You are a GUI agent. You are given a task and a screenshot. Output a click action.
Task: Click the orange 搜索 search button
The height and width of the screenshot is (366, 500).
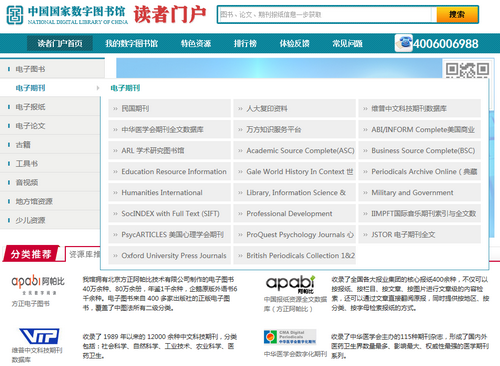[457, 14]
